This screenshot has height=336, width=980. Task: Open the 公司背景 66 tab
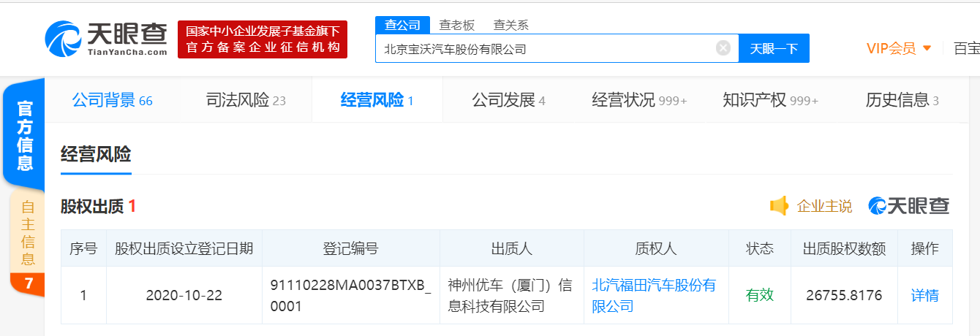click(x=113, y=100)
